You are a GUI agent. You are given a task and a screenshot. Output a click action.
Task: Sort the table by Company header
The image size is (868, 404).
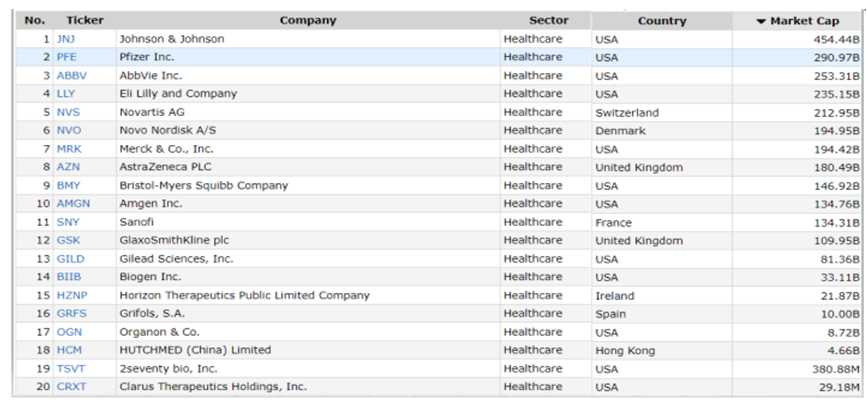[x=308, y=20]
